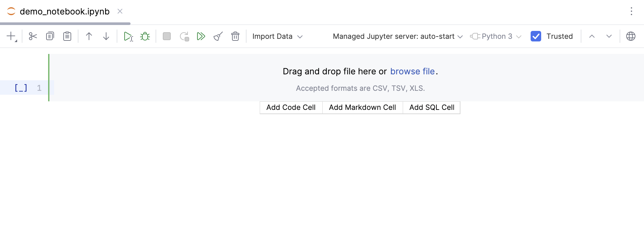The width and height of the screenshot is (644, 250).
Task: Paste cell from clipboard
Action: [67, 36]
